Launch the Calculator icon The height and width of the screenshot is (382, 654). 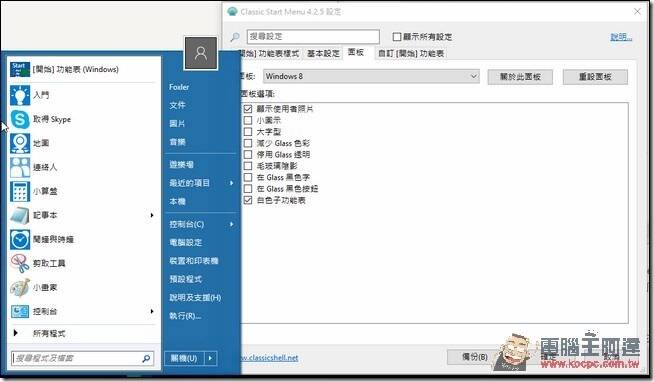pyautogui.click(x=20, y=191)
